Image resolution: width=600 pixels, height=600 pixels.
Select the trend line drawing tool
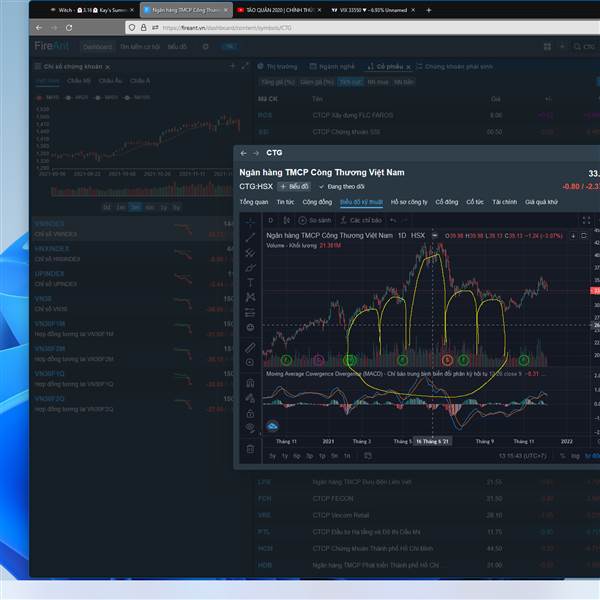[250, 237]
